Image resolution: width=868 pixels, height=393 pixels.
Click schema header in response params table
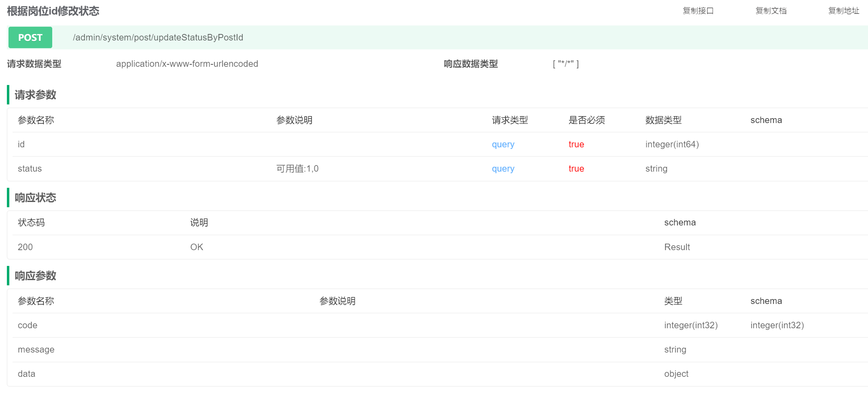point(766,301)
